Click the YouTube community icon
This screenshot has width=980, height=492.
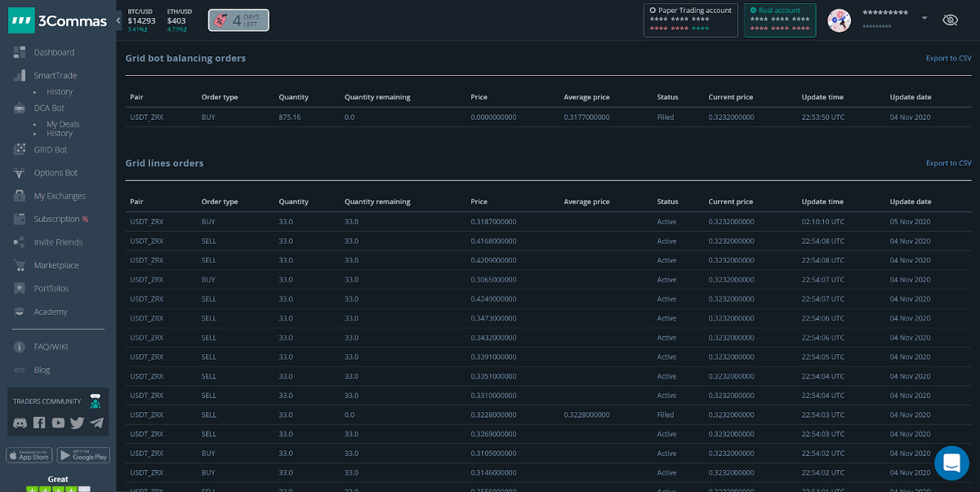58,423
